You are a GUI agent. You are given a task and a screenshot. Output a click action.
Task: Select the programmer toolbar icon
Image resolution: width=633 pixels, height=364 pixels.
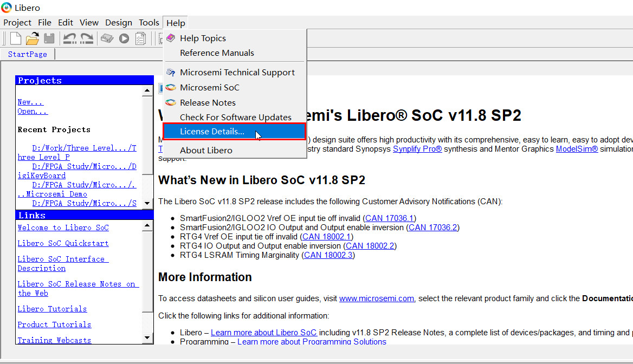[107, 38]
